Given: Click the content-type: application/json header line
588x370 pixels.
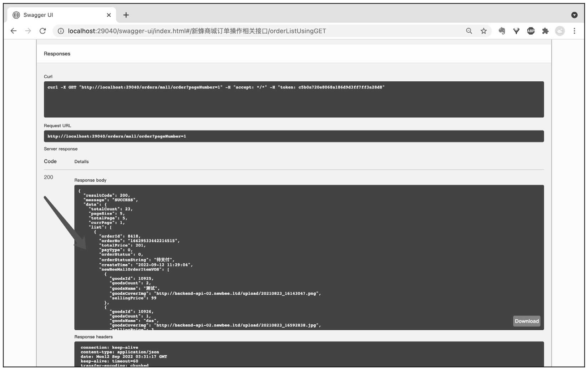Looking at the screenshot, I should point(120,352).
